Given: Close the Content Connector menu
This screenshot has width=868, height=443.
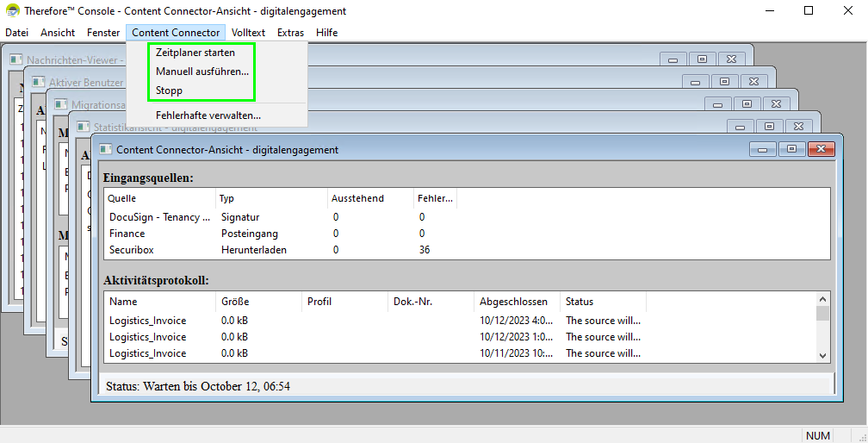Looking at the screenshot, I should click(x=176, y=33).
